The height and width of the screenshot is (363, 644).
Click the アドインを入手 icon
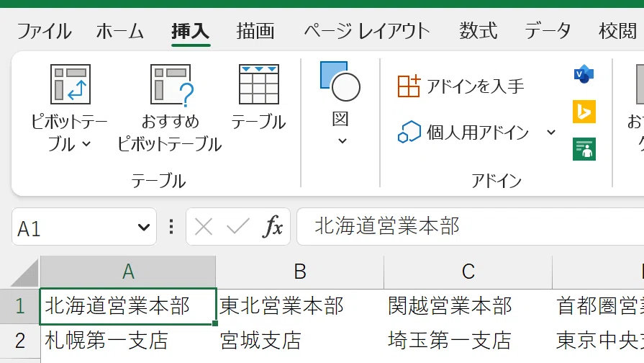pyautogui.click(x=409, y=86)
